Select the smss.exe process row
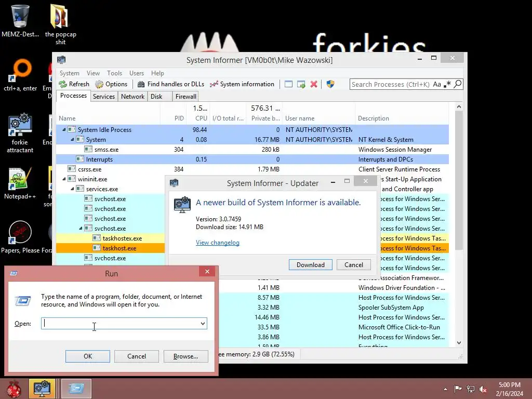Screen dimensions: 532x399 click(x=252, y=150)
